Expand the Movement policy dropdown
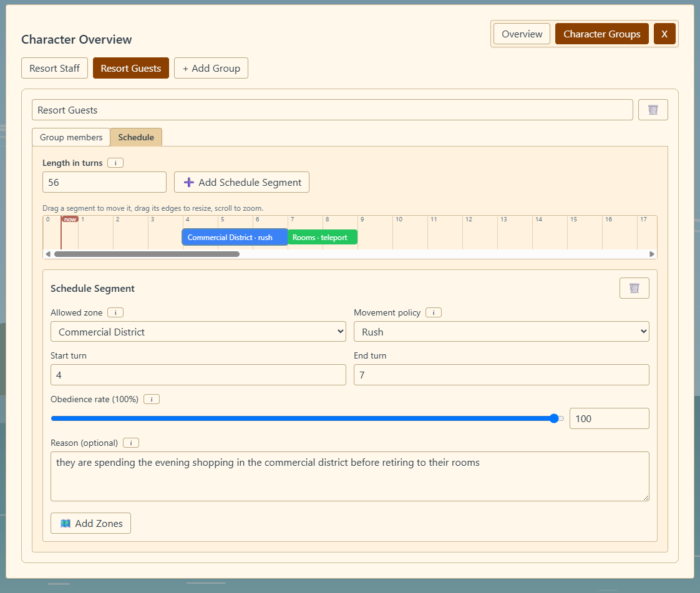 (x=502, y=332)
